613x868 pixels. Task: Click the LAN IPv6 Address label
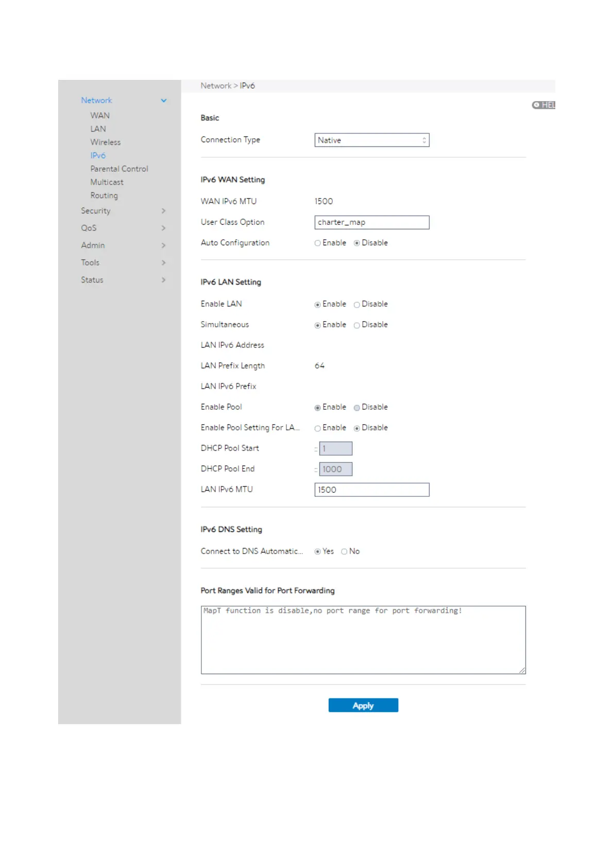coord(232,345)
